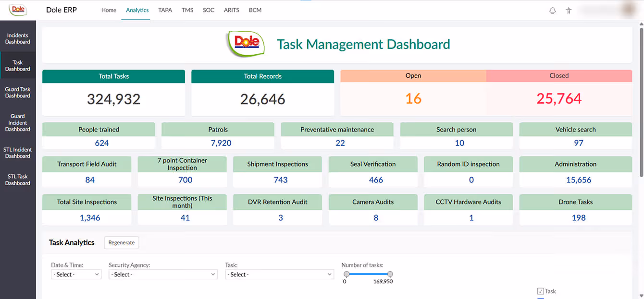Click the Site Inspections (This month) value 41

(185, 218)
